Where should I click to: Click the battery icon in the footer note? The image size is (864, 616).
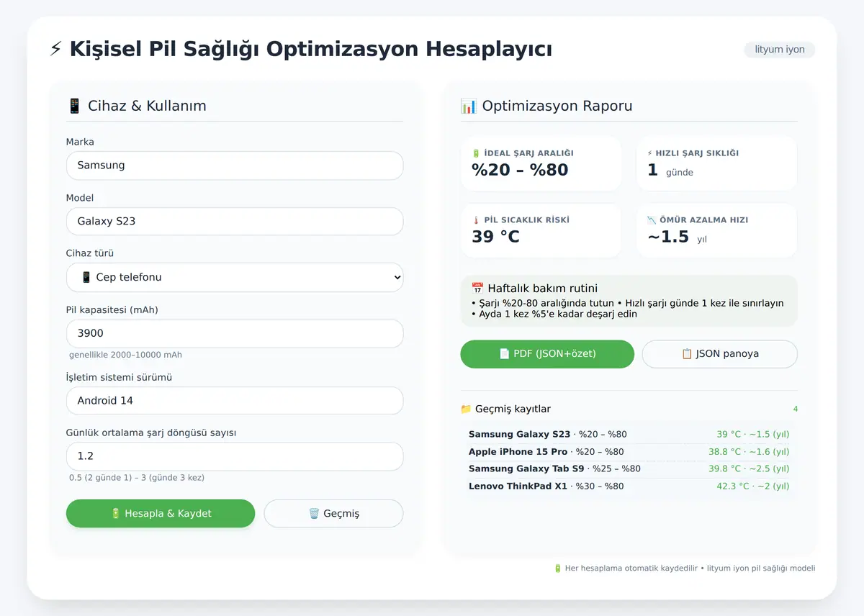tap(557, 569)
